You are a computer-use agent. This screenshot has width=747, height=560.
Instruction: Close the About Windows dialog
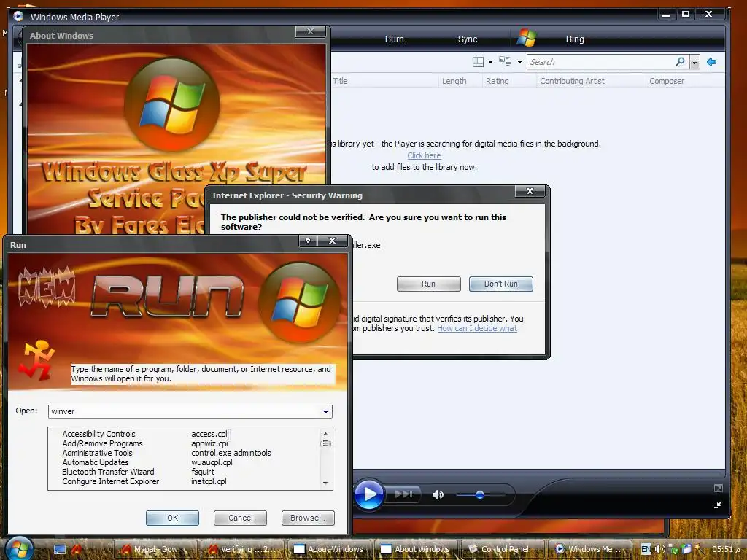[310, 31]
